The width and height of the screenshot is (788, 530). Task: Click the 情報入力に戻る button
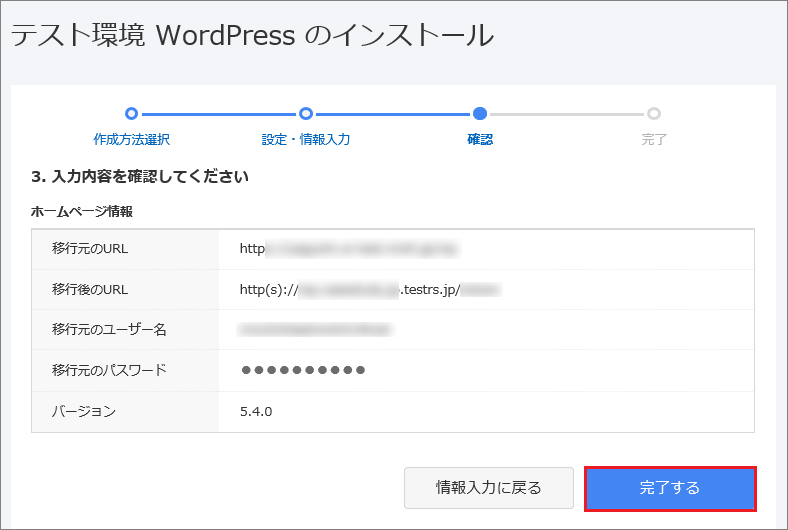pos(488,488)
